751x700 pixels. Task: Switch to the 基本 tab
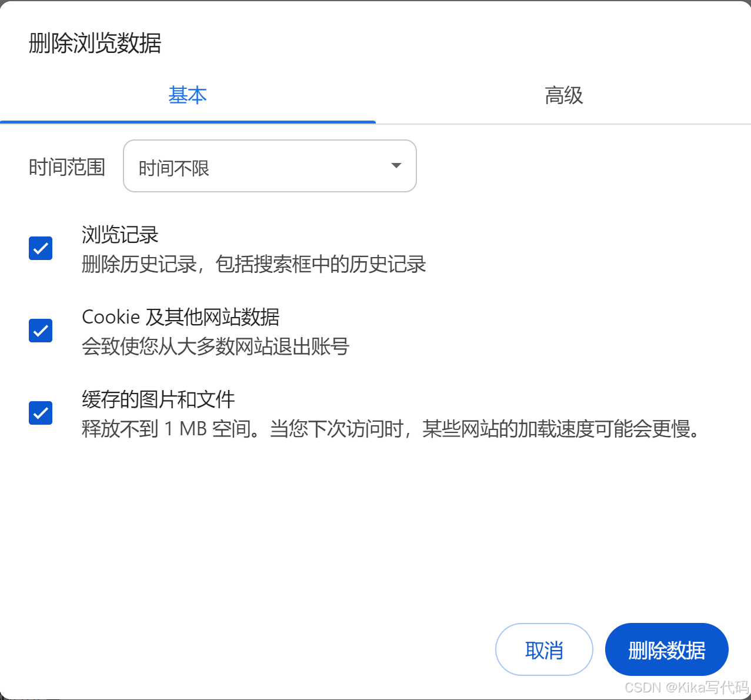[x=188, y=95]
